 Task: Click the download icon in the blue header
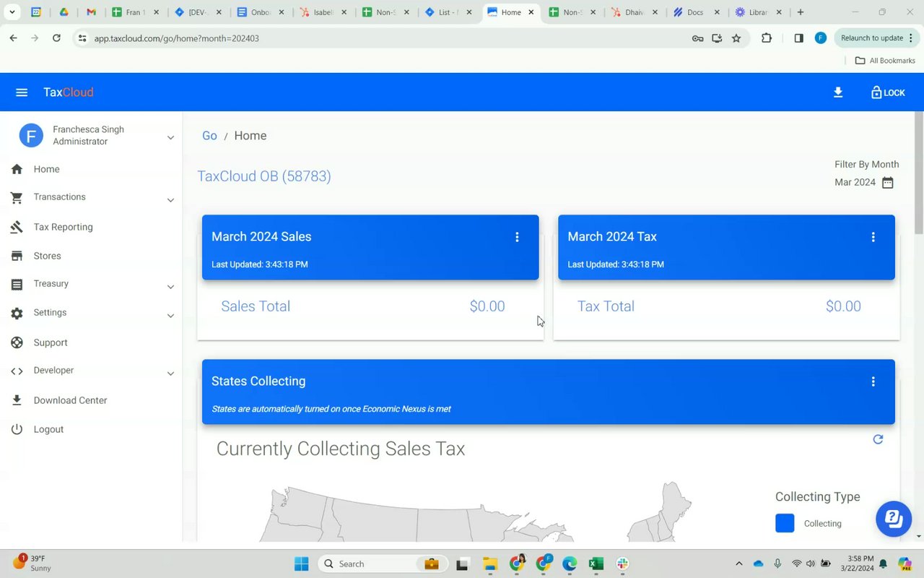[838, 92]
